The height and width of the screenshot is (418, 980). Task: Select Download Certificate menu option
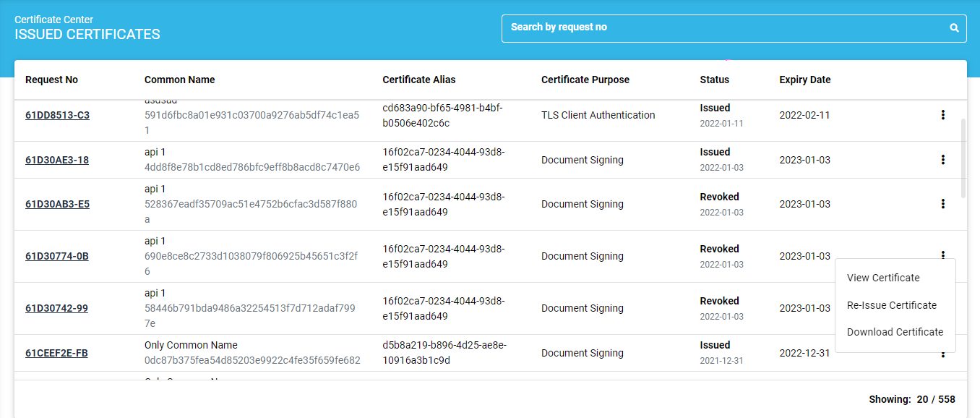click(895, 332)
